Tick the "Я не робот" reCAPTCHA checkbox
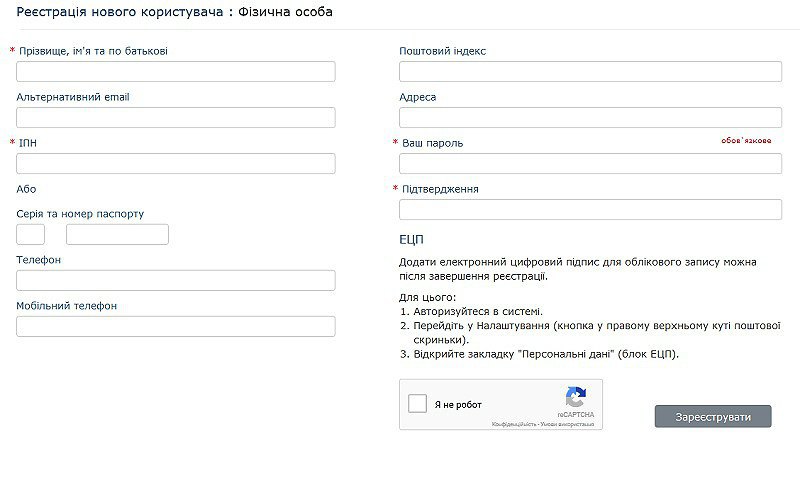Image resolution: width=800 pixels, height=480 pixels. click(419, 404)
